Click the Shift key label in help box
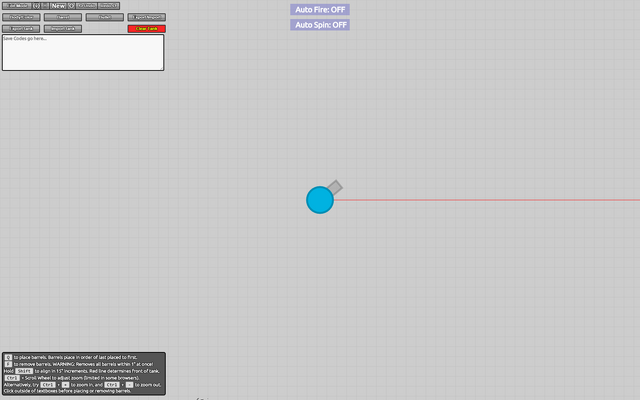The width and height of the screenshot is (640, 400). (x=24, y=371)
